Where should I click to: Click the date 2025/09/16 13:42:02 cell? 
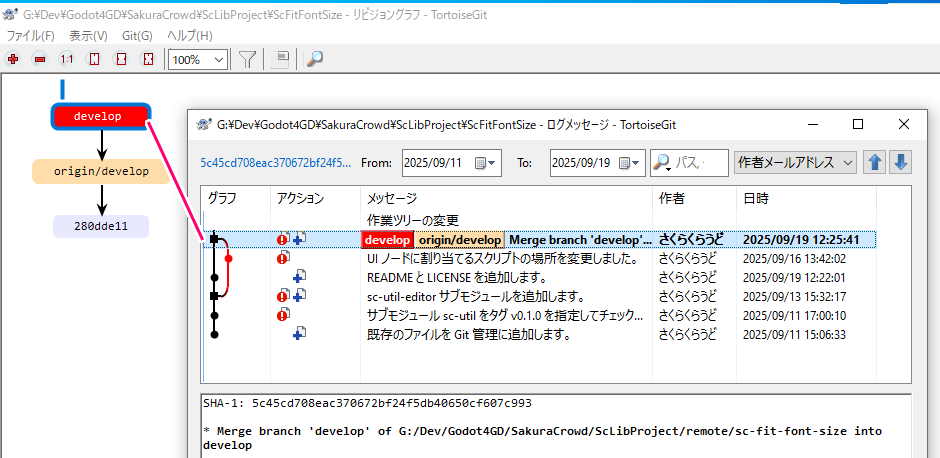coord(794,259)
